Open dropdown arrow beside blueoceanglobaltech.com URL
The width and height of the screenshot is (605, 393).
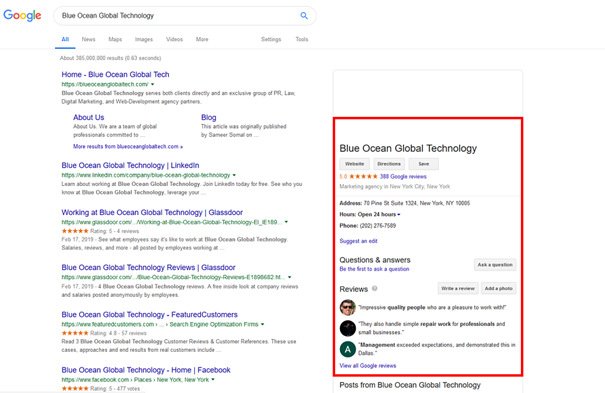(152, 84)
